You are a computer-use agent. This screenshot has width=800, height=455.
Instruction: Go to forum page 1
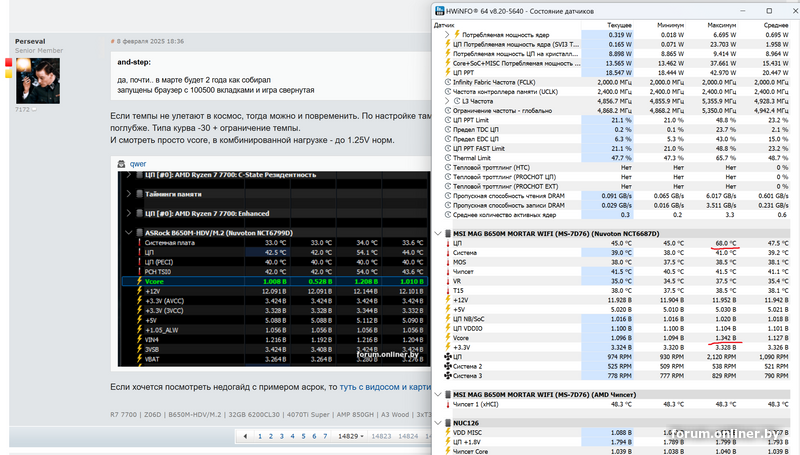[260, 436]
